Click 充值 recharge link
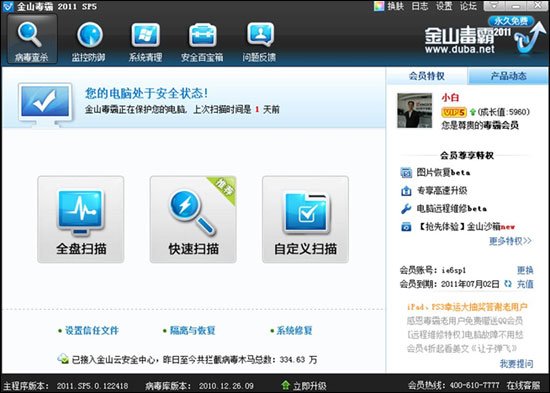550x393 pixels. point(525,284)
